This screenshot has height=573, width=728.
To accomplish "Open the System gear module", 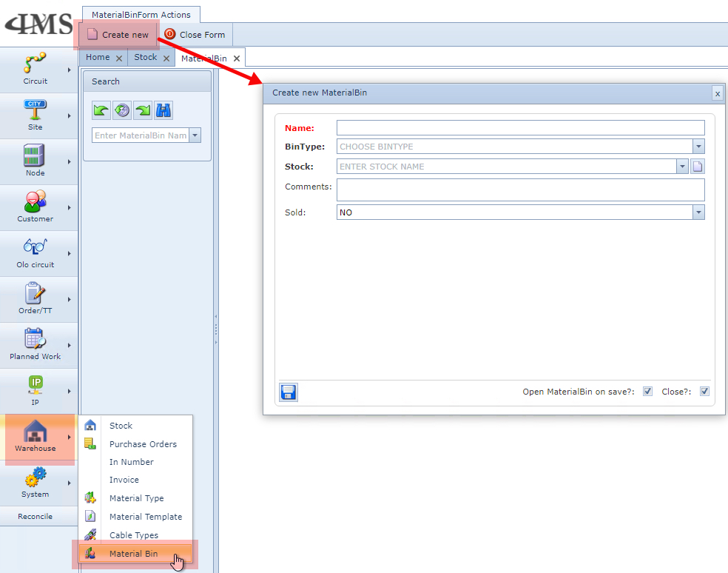I will (36, 483).
